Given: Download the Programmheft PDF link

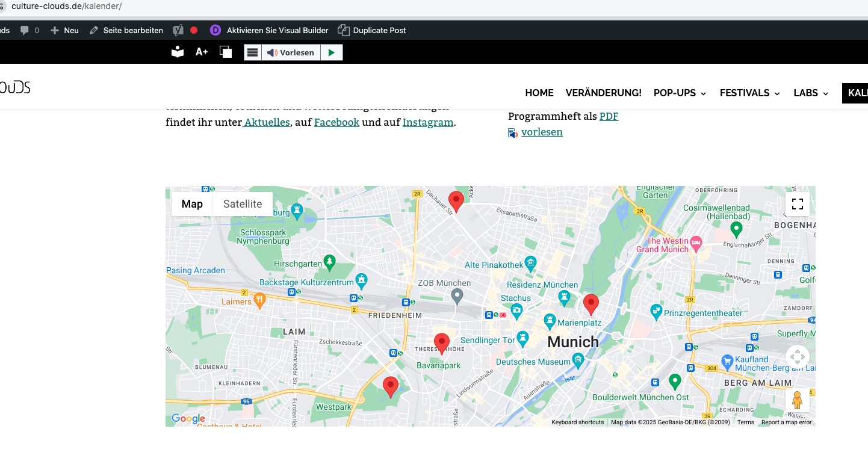Looking at the screenshot, I should click(609, 116).
